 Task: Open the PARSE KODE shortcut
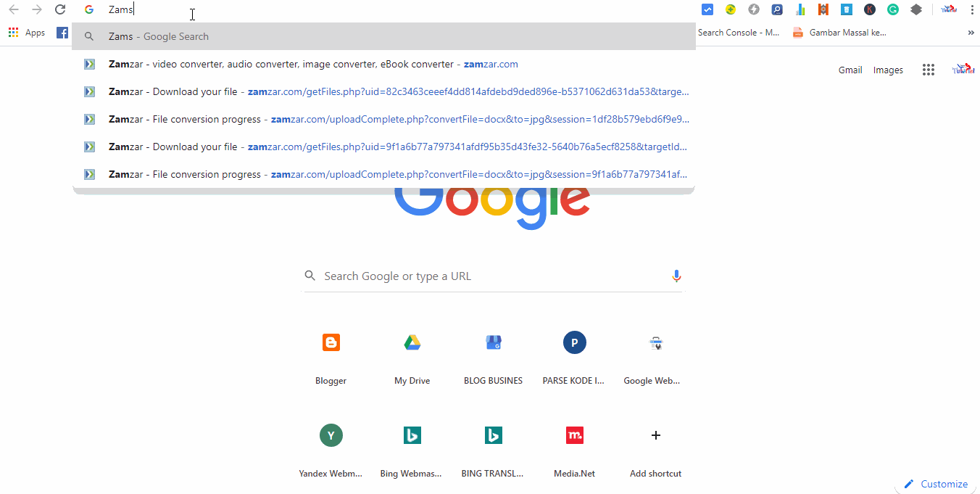575,357
